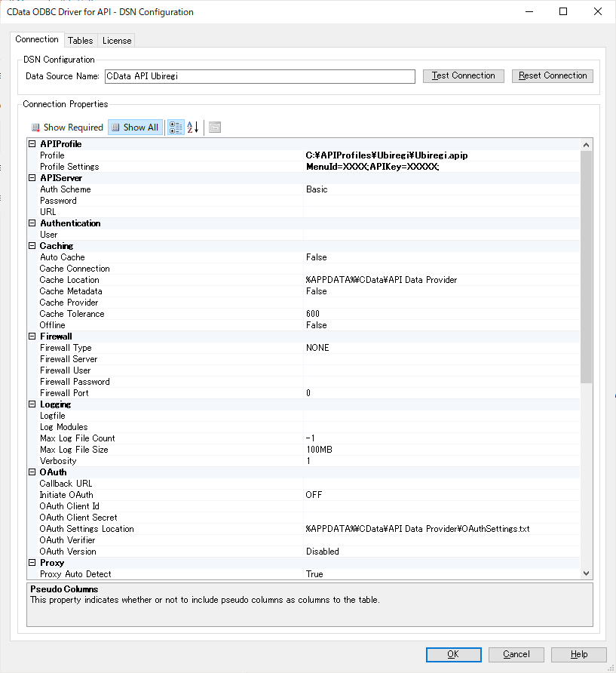Maximize the DSN Configuration window
This screenshot has width=616, height=673.
[563, 11]
